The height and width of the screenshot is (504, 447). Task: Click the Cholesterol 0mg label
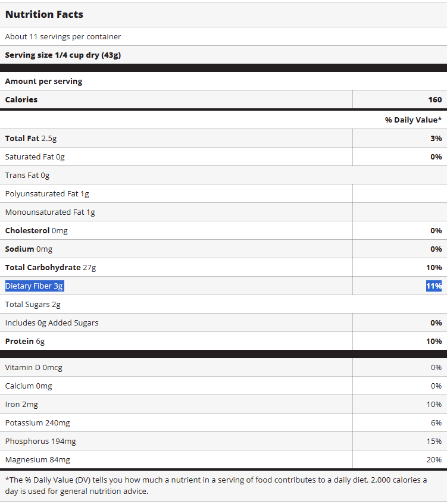tap(36, 230)
